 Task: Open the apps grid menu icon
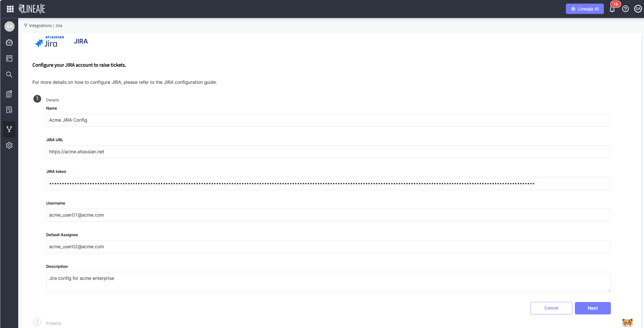(10, 9)
